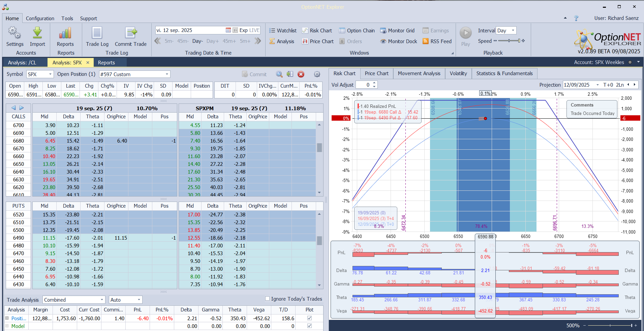This screenshot has width=644, height=331.
Task: Open the Option Chain window
Action: click(x=357, y=31)
